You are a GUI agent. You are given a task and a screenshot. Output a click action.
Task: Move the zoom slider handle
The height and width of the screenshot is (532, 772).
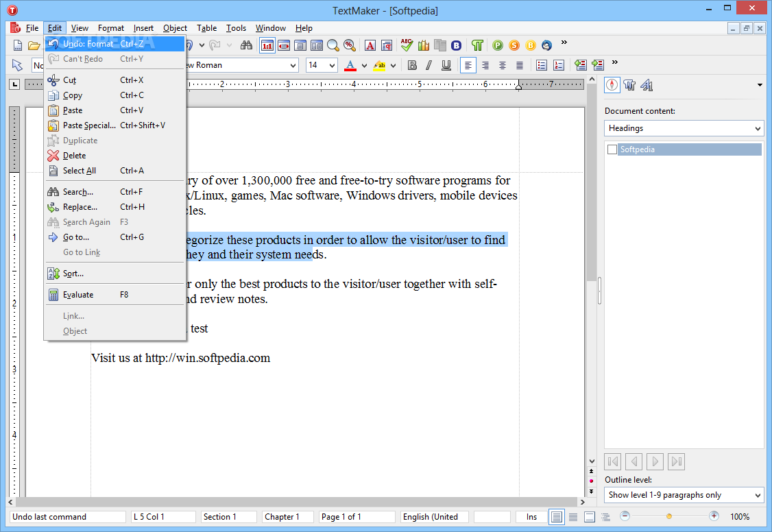click(668, 516)
